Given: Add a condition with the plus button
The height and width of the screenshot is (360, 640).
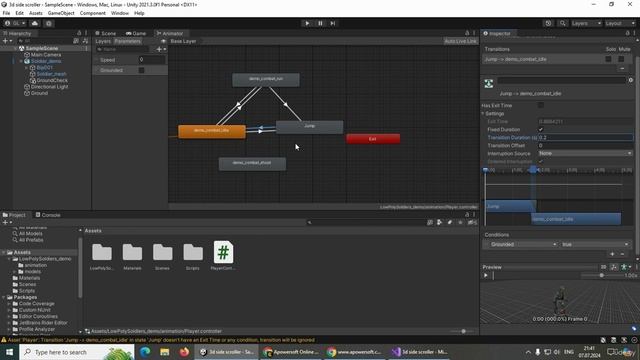Looking at the screenshot, I should (x=612, y=254).
